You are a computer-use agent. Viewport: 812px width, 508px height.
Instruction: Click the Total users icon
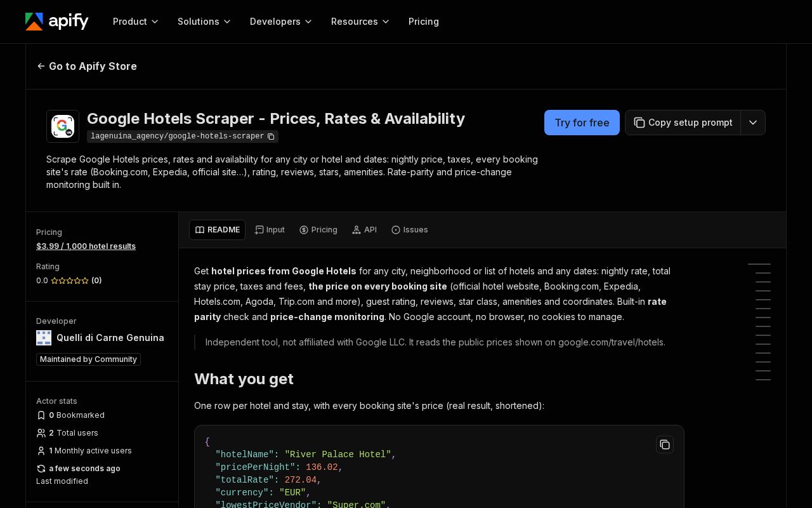click(41, 433)
